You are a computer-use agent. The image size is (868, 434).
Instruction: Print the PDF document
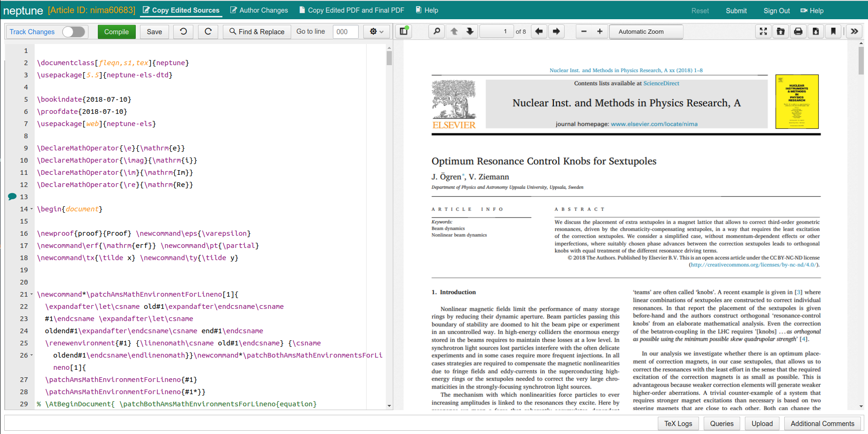[798, 31]
